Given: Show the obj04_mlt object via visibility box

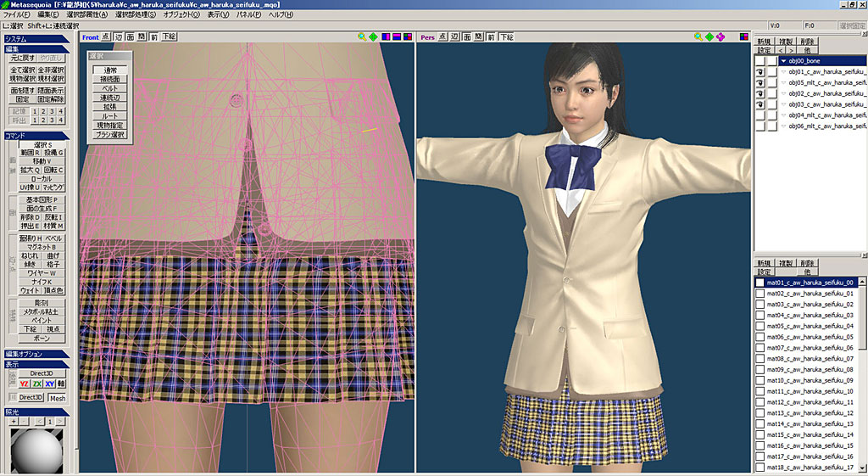Looking at the screenshot, I should (760, 115).
